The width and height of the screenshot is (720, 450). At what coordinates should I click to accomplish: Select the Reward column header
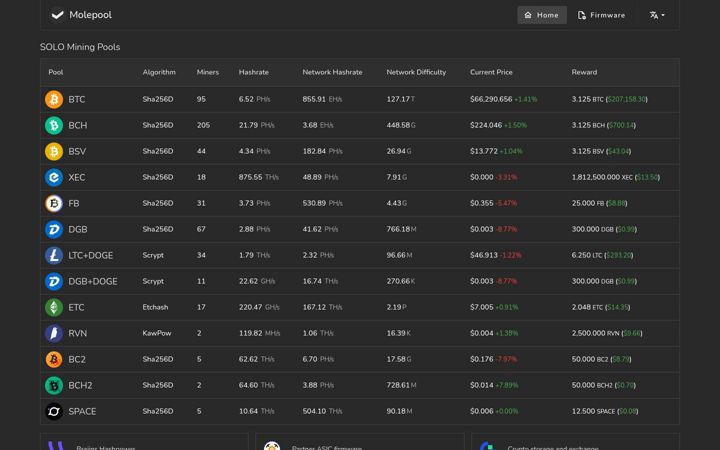tap(584, 72)
